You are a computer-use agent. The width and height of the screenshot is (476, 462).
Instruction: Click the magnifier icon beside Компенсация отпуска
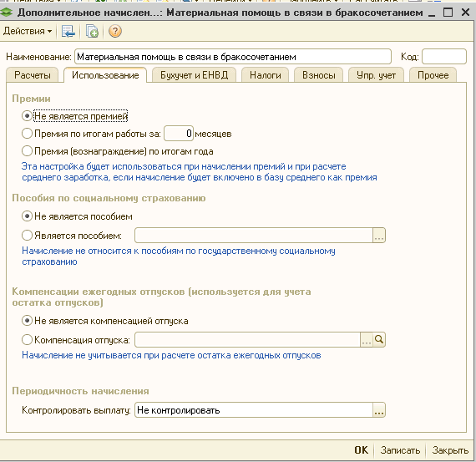[x=379, y=339]
